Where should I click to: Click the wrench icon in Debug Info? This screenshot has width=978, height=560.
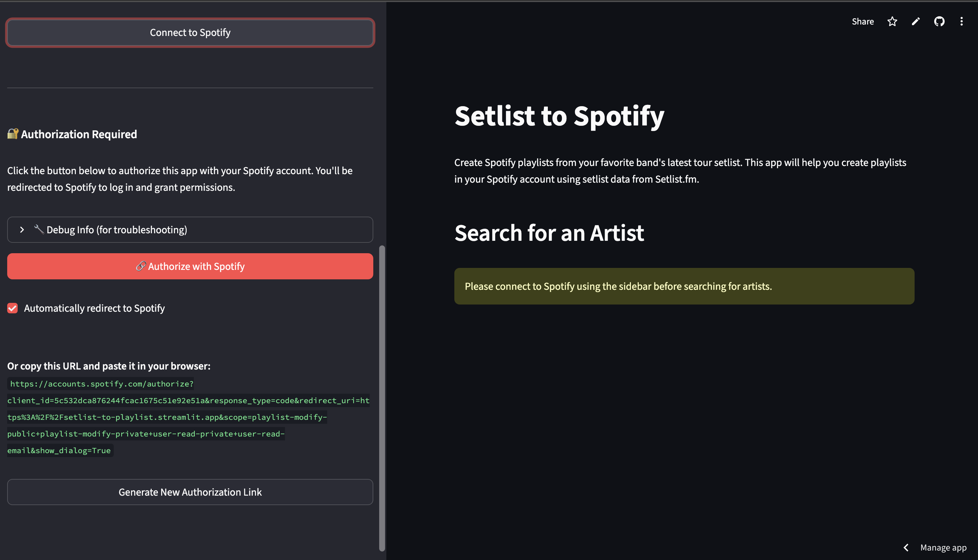tap(39, 229)
